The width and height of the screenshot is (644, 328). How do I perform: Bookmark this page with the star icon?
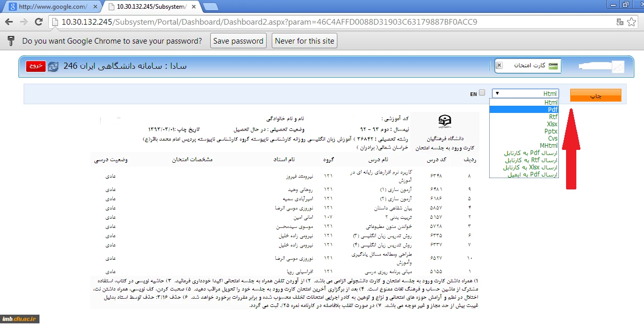(x=631, y=22)
